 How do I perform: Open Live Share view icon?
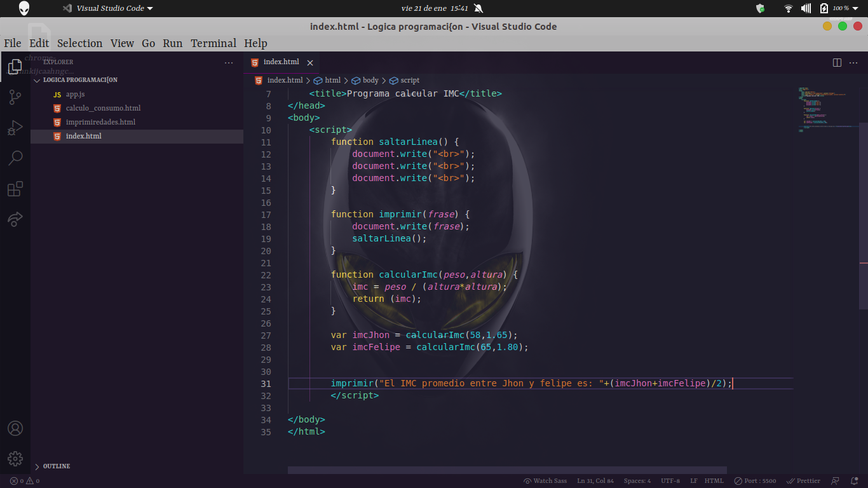pos(15,219)
